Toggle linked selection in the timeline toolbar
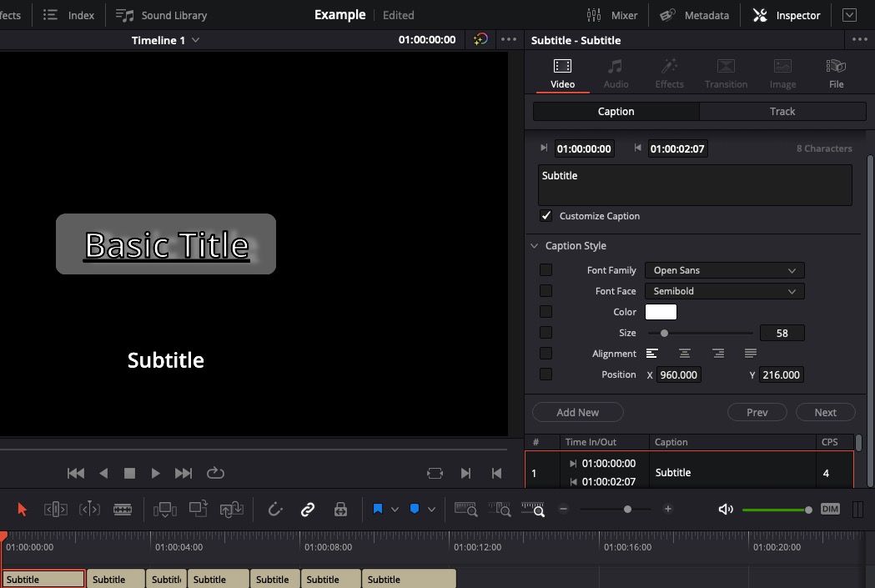This screenshot has width=875, height=588. (x=308, y=509)
